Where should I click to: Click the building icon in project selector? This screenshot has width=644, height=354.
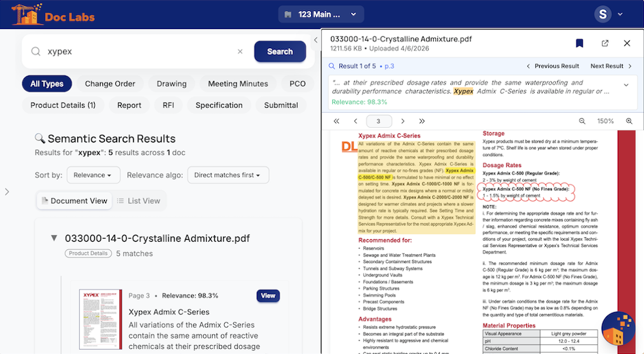tap(288, 14)
